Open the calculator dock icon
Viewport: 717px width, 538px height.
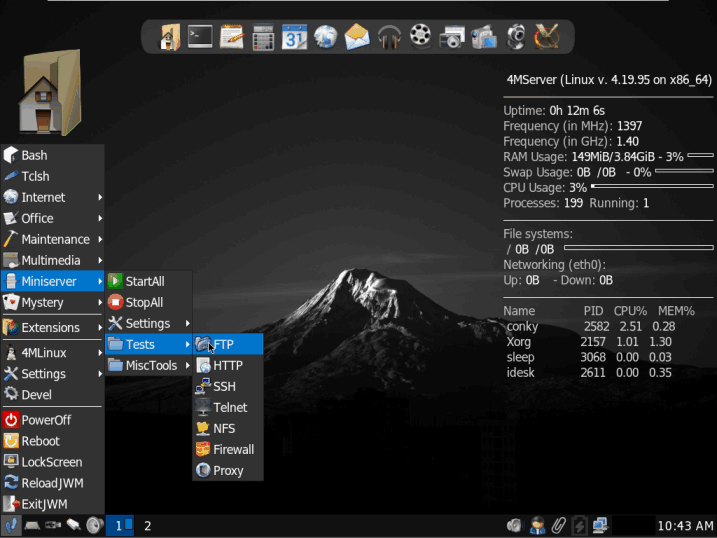pyautogui.click(x=263, y=37)
